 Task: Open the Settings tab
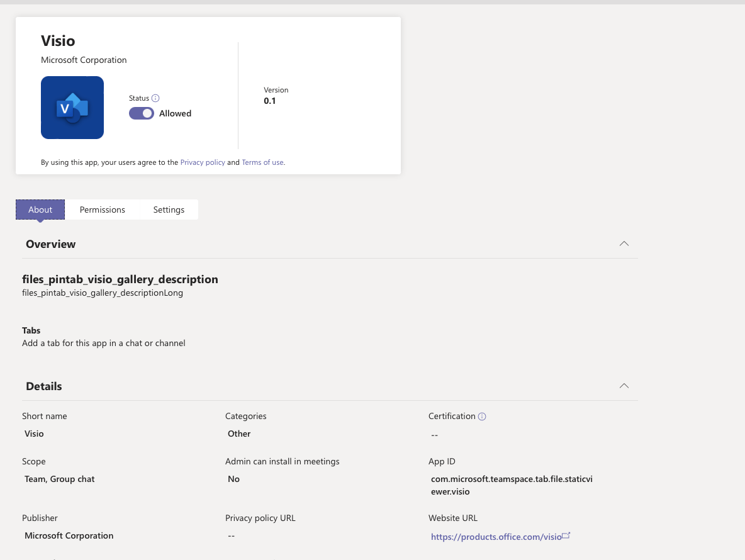[169, 210]
